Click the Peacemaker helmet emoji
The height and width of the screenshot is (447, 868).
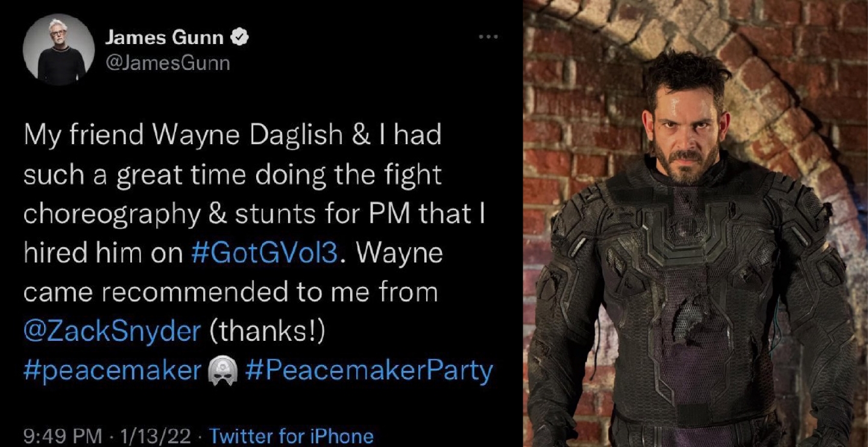222,370
